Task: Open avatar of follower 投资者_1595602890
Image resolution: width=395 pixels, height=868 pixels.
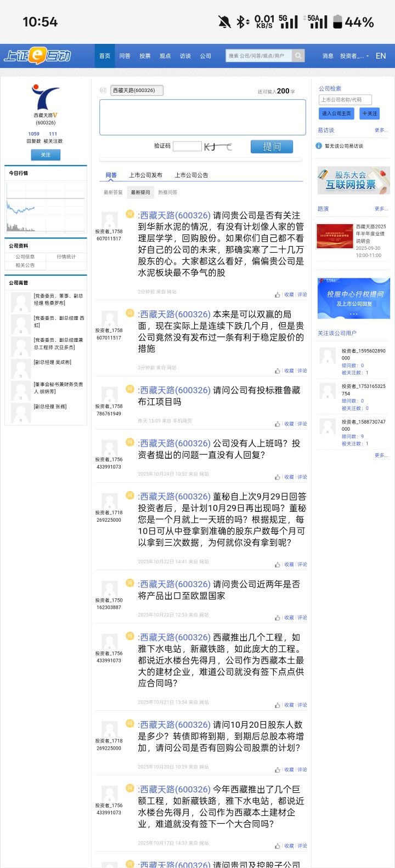Action: coord(328,356)
